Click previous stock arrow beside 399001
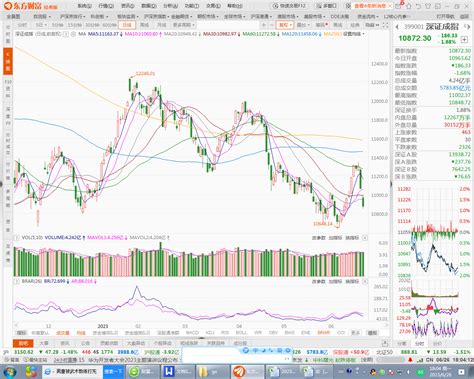Viewport: 474px width, 379px height. pos(397,27)
